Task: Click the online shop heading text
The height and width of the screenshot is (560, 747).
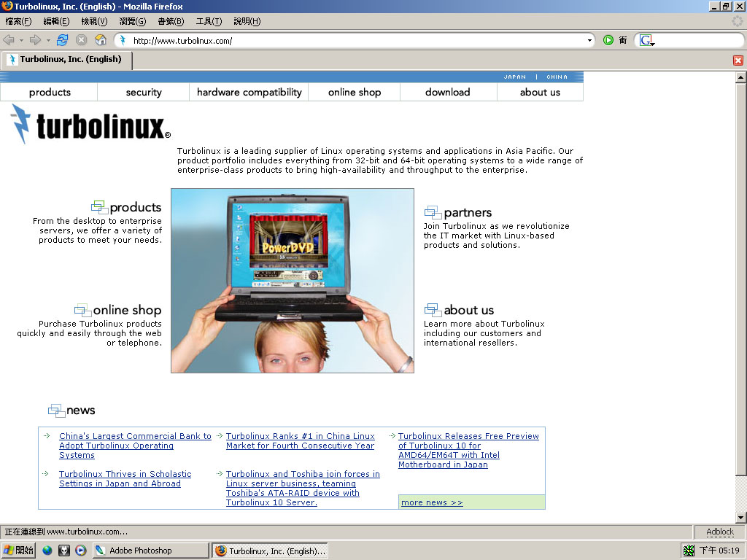Action: point(127,311)
